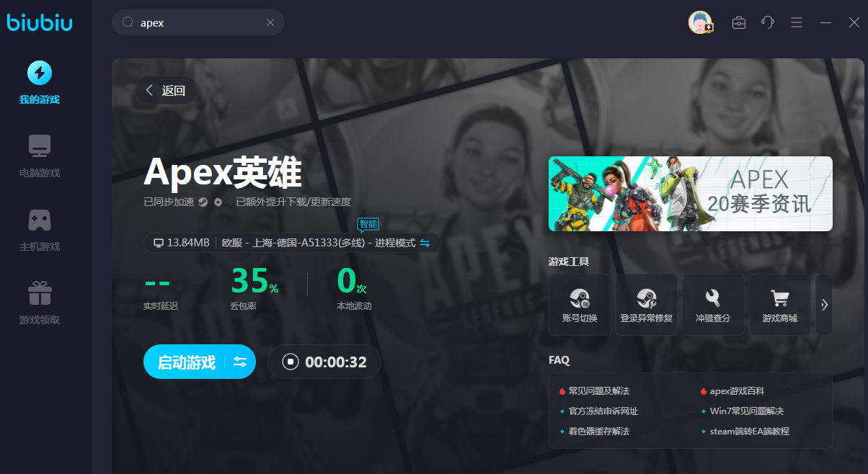Go back with the 返回 button
The image size is (868, 474).
[x=166, y=90]
